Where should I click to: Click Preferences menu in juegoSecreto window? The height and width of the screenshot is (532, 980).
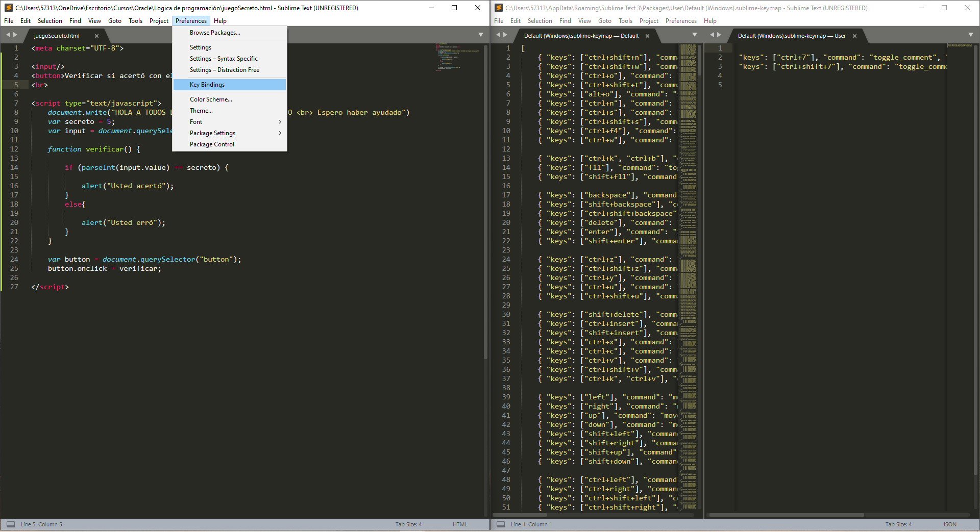pos(191,21)
